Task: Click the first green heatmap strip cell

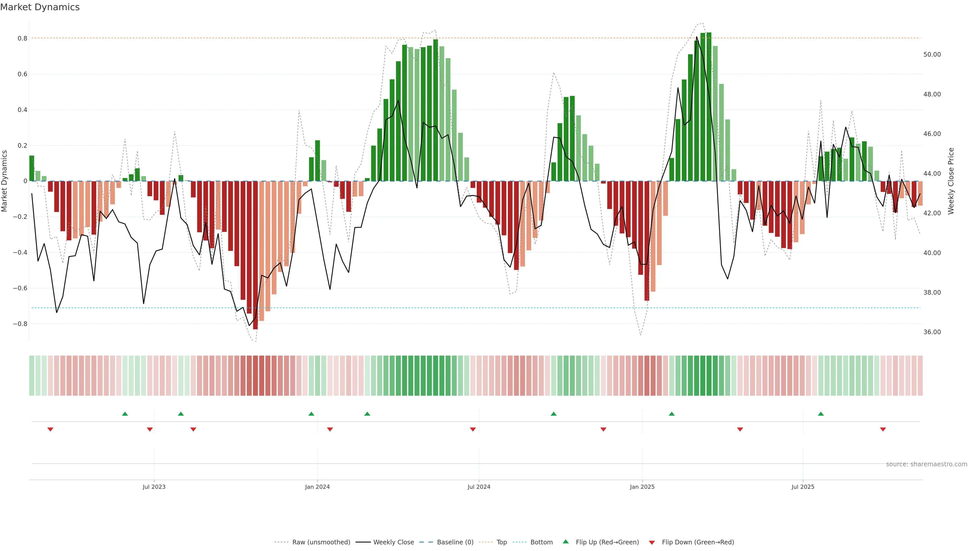Action: coord(32,376)
